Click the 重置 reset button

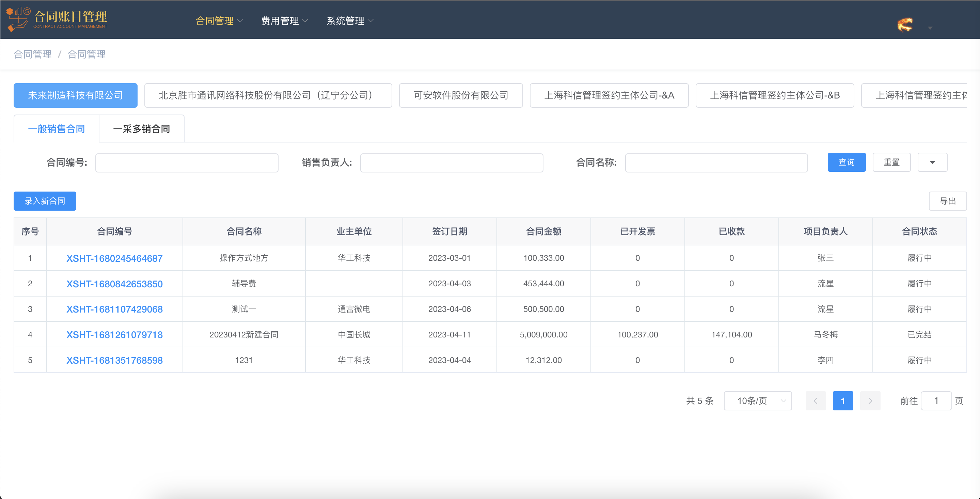pos(891,162)
